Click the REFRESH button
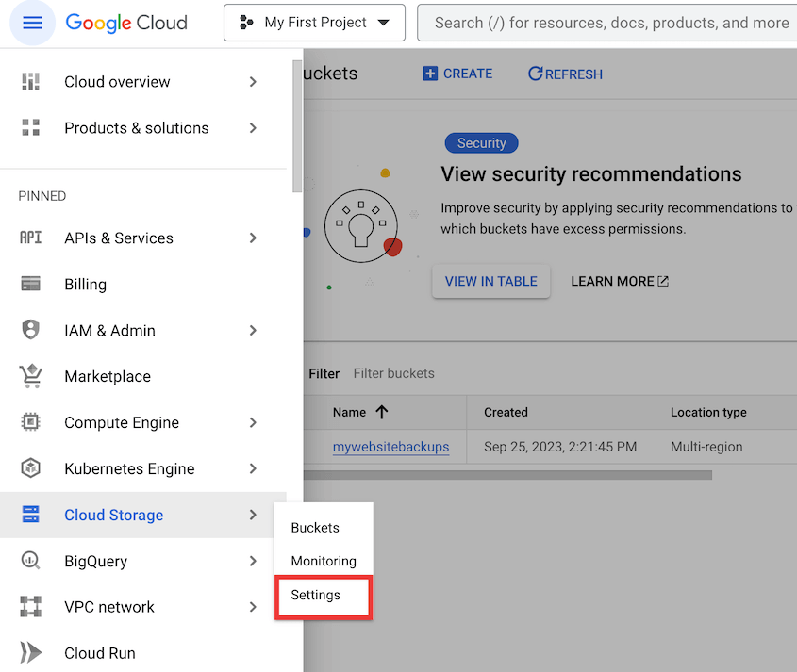 565,74
